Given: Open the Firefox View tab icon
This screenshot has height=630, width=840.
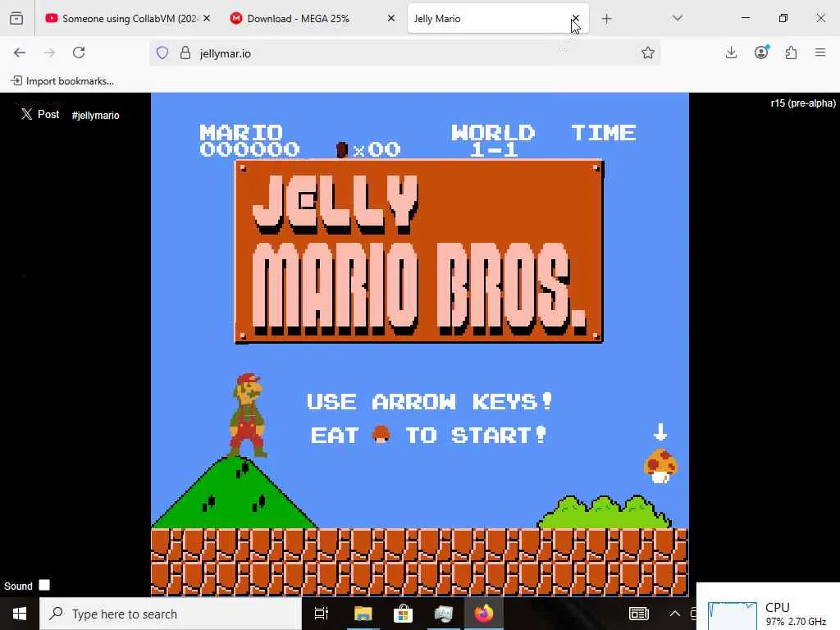Looking at the screenshot, I should 16,18.
